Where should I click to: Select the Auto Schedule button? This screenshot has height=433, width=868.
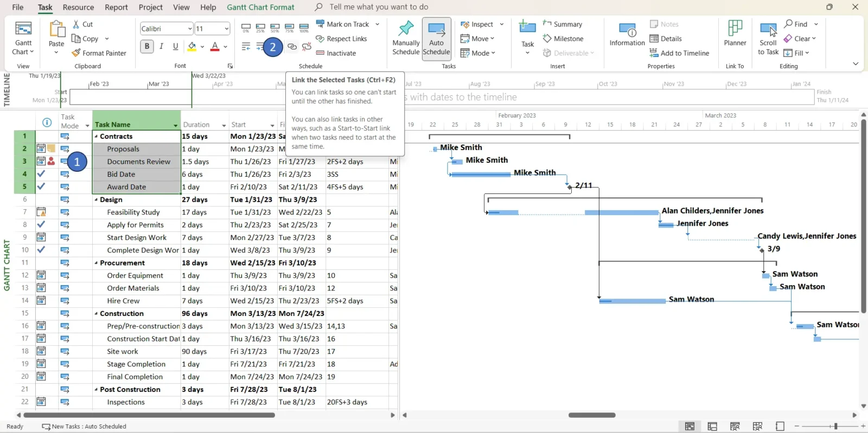pyautogui.click(x=436, y=39)
